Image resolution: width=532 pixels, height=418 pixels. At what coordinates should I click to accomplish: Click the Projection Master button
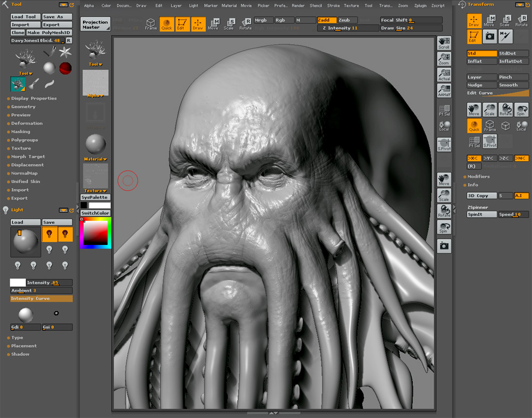point(95,24)
